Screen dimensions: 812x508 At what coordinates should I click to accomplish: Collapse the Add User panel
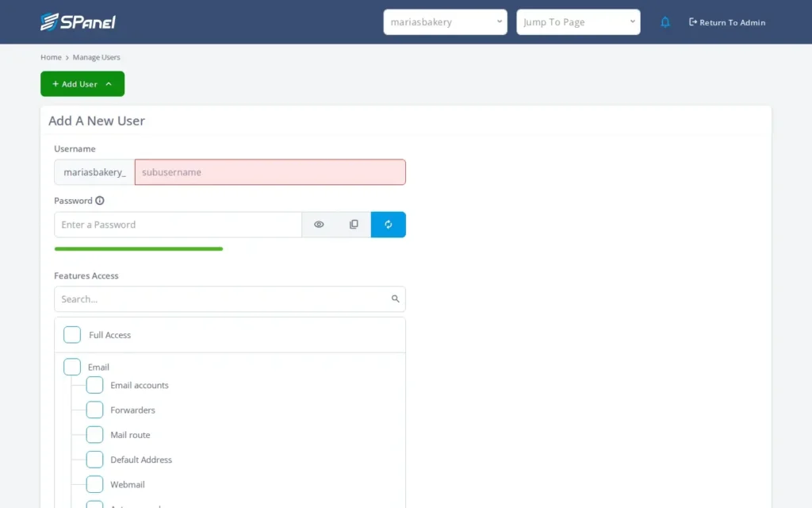click(x=82, y=84)
